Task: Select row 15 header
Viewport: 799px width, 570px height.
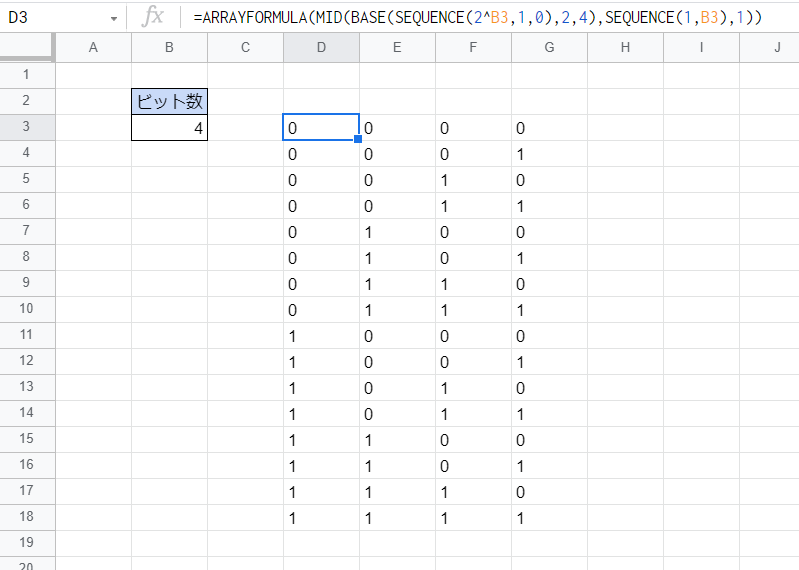Action: point(26,439)
